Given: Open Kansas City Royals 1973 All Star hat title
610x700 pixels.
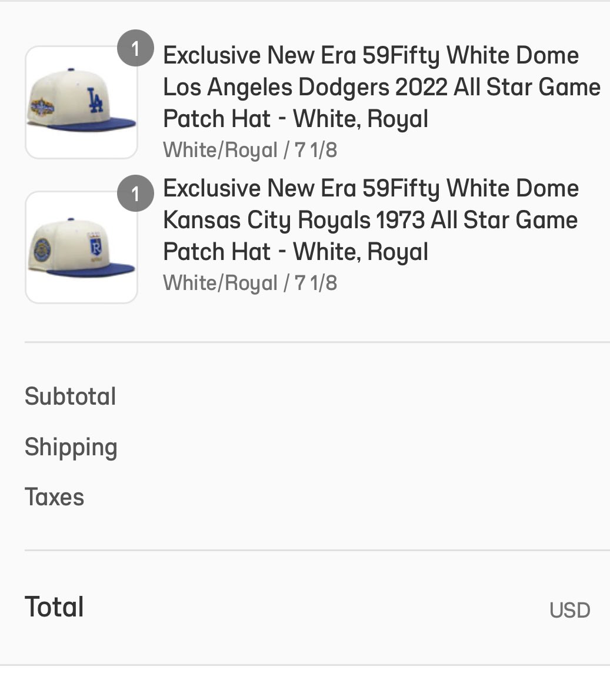Looking at the screenshot, I should pyautogui.click(x=371, y=220).
